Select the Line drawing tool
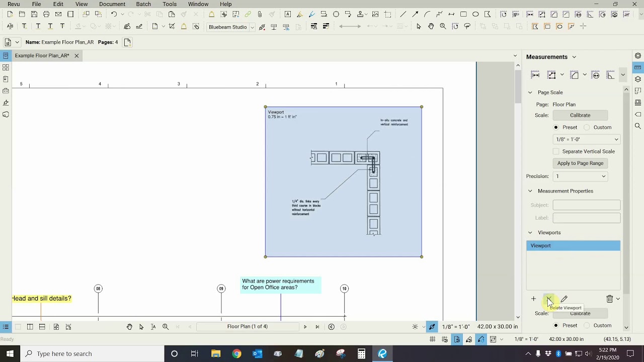The width and height of the screenshot is (644, 362). click(403, 14)
